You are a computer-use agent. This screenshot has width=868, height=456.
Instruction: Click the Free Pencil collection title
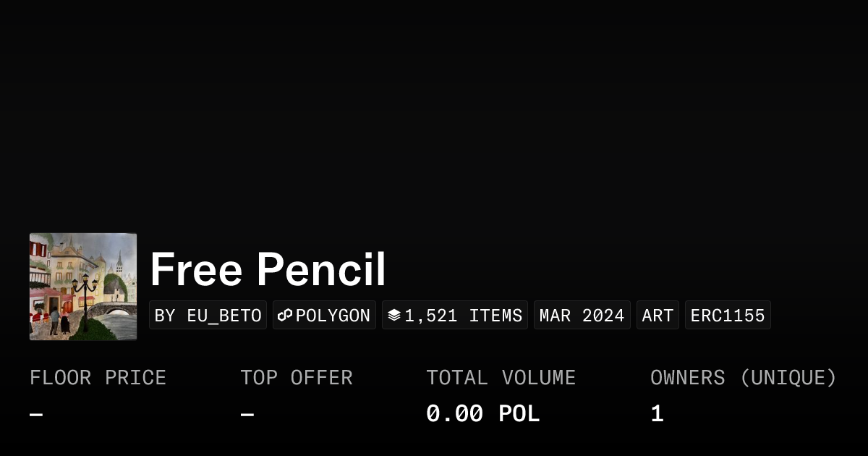(x=268, y=269)
